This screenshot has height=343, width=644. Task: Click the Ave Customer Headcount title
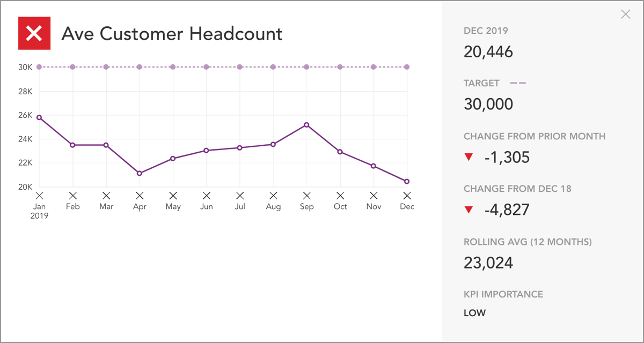pyautogui.click(x=173, y=34)
